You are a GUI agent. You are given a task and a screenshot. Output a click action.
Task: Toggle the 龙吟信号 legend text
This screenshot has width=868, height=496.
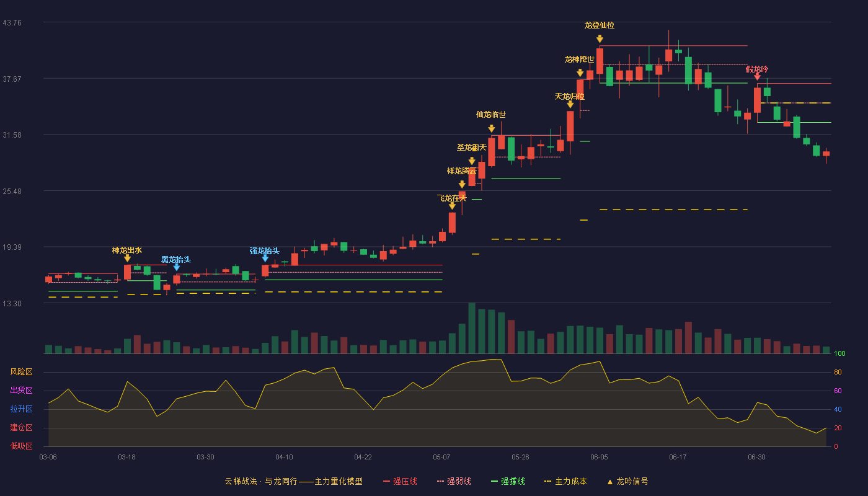click(632, 481)
